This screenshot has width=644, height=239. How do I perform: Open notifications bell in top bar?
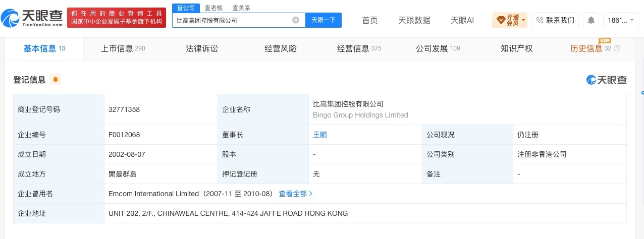click(x=591, y=20)
